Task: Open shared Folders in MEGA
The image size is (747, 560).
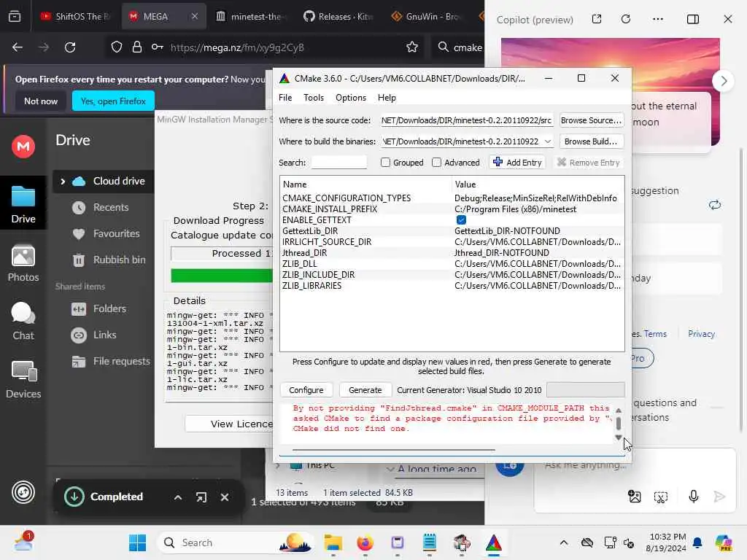Action: (x=109, y=308)
